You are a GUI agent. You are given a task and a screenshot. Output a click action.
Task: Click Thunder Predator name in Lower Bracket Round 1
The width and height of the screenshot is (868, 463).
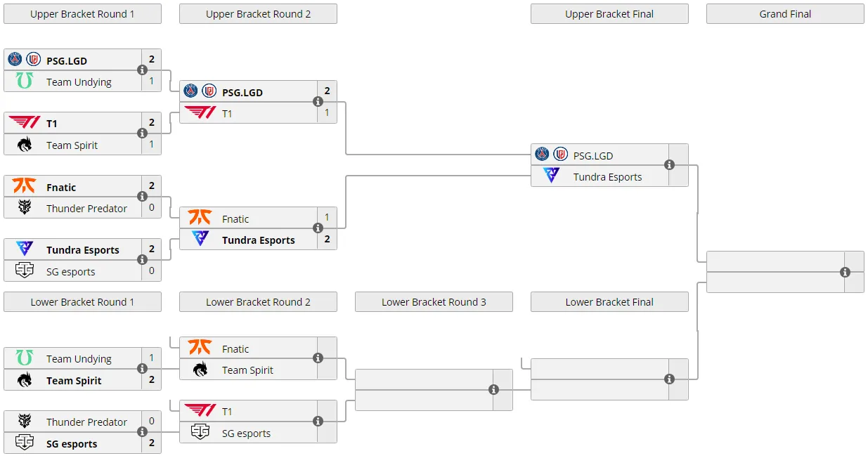[86, 422]
